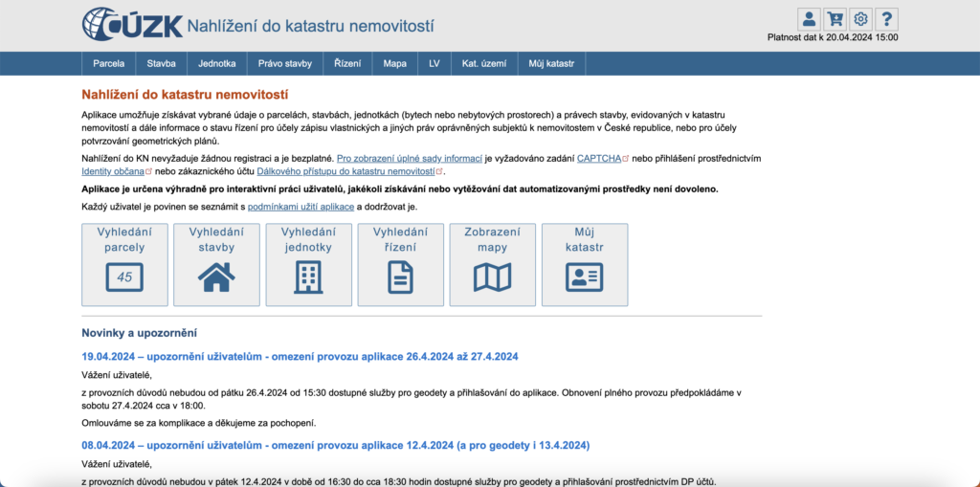Open the help question mark icon
Screen dimensions: 980x487
887,19
